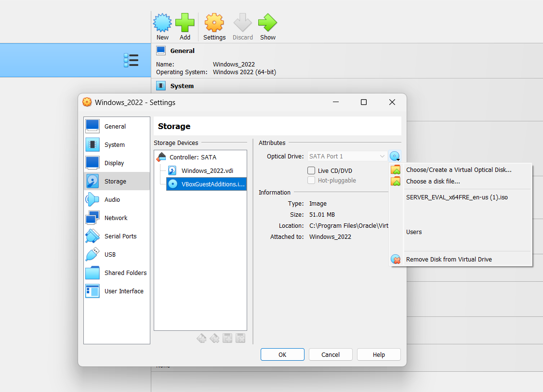Open the Serial Ports settings category
Viewport: 543px width, 392px height.
point(117,236)
